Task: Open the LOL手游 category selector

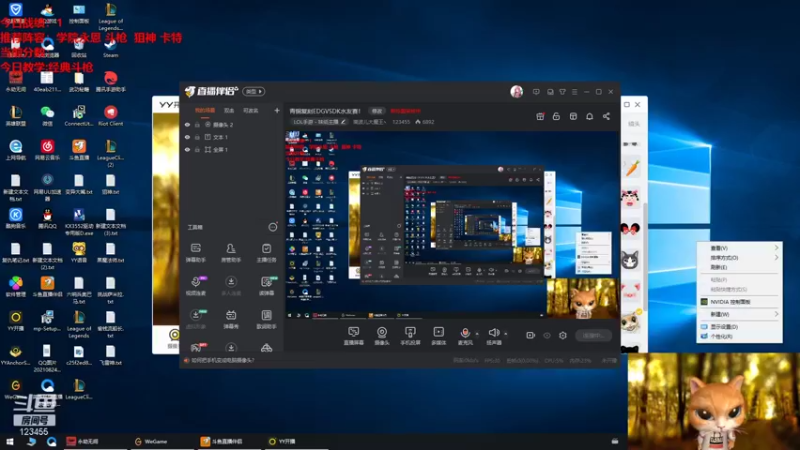Action: coord(319,122)
